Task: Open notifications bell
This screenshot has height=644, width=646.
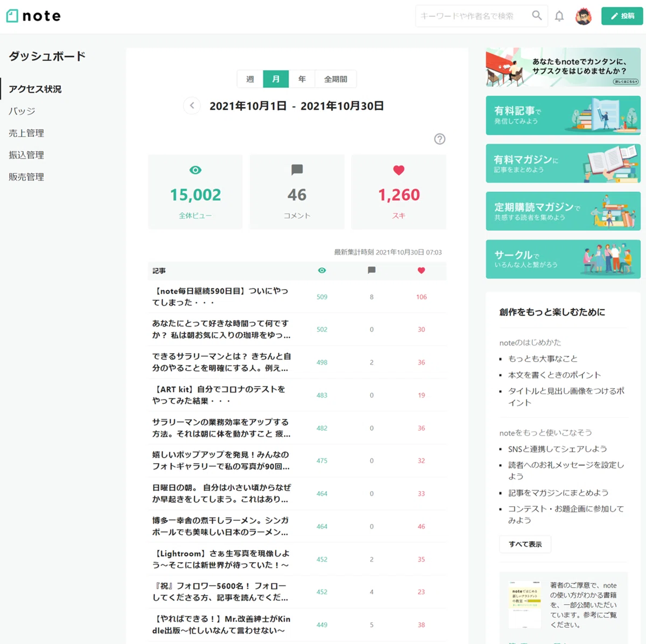Action: coord(559,16)
